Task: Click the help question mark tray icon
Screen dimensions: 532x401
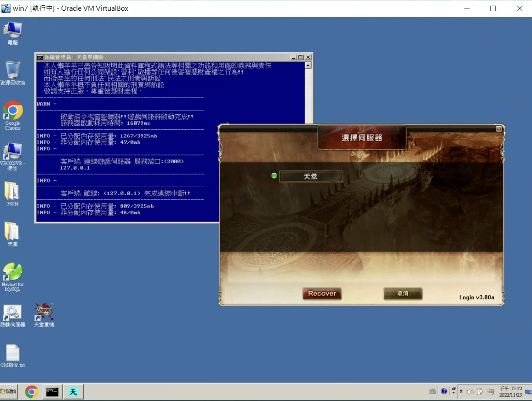Action: pos(444,391)
